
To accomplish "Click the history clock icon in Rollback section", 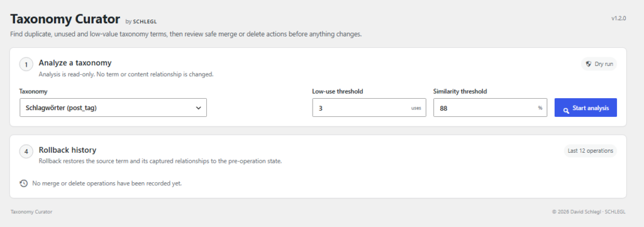I will tap(24, 183).
